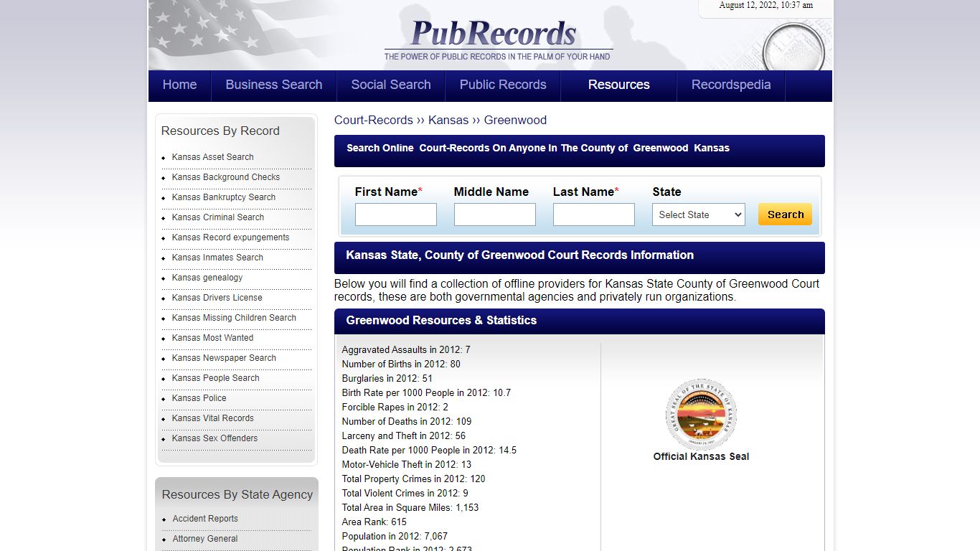
Task: Select the Resources nav item
Action: pos(619,85)
